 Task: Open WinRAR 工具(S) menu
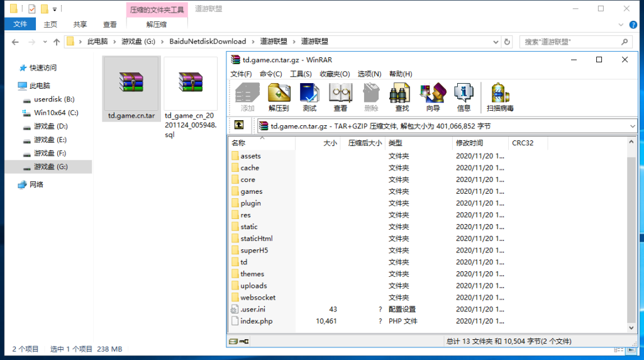pyautogui.click(x=301, y=74)
